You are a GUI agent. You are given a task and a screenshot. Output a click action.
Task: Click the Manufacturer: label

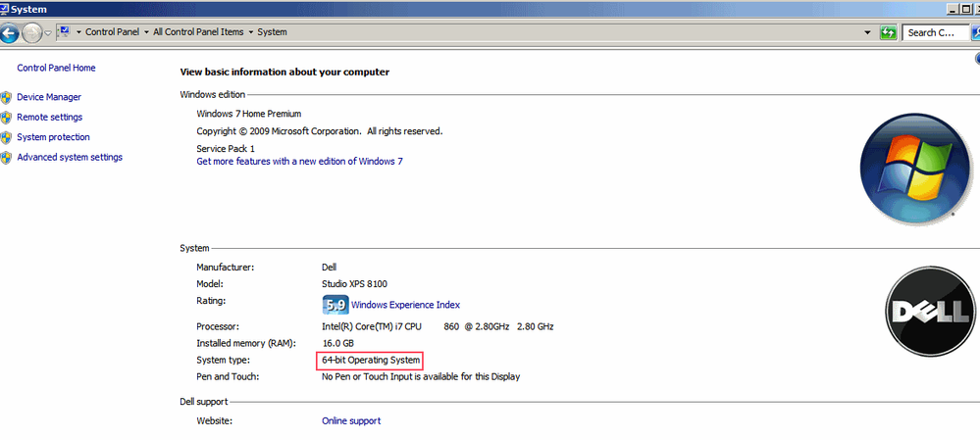click(x=225, y=268)
